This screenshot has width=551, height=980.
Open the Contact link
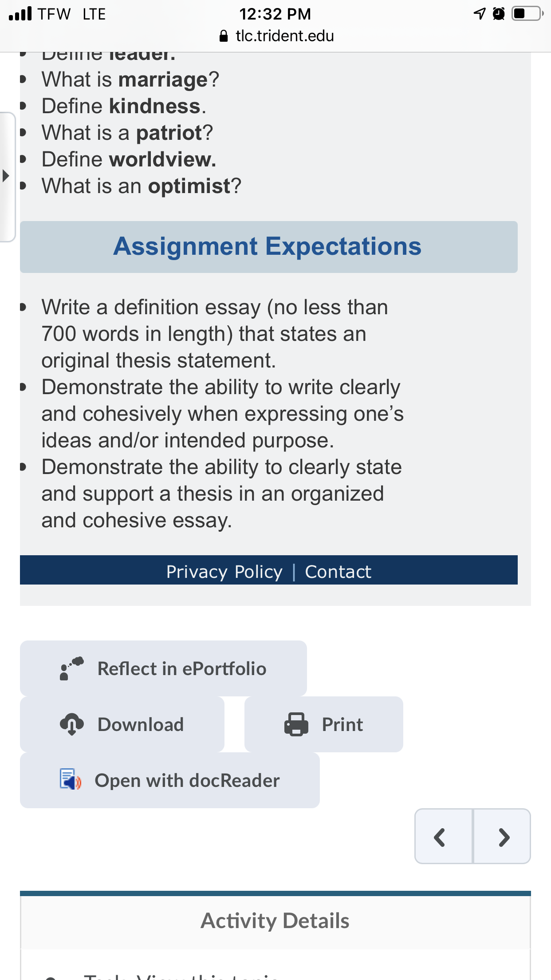click(x=338, y=572)
